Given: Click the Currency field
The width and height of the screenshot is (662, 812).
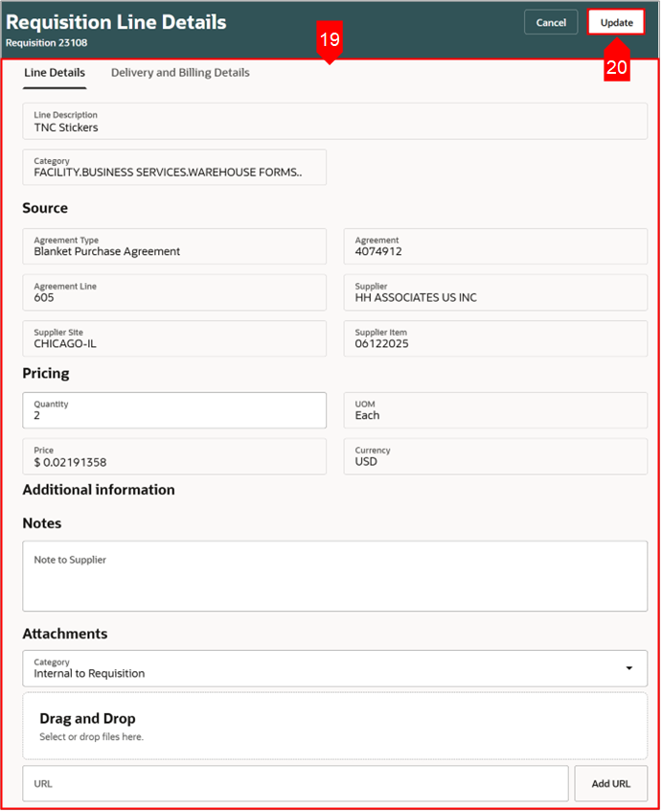Looking at the screenshot, I should pos(495,456).
